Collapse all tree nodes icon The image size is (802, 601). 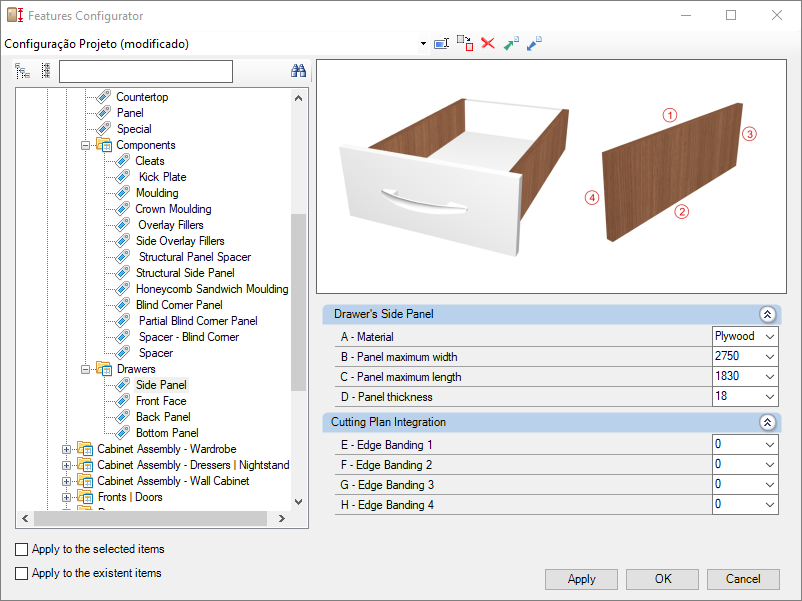45,71
